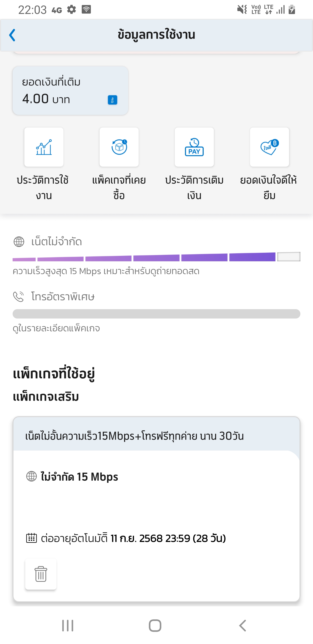Open the ประวัติการใช้งาน usage history chart icon

pyautogui.click(x=44, y=147)
